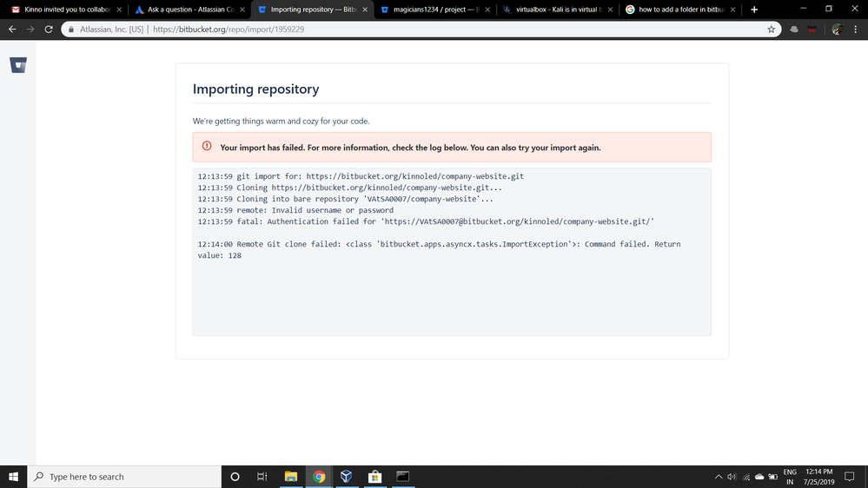Open the Chrome profile avatar
This screenshot has width=868, height=488.
pyautogui.click(x=838, y=30)
